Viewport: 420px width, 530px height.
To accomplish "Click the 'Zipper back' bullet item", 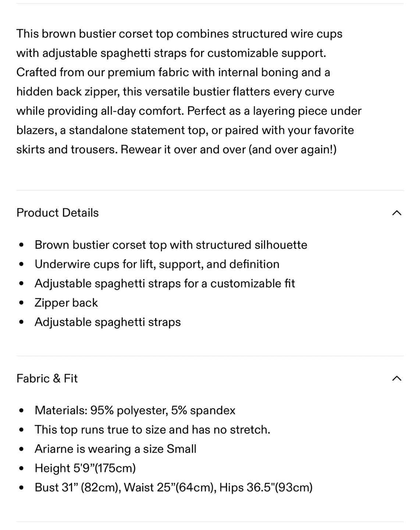I will point(66,303).
